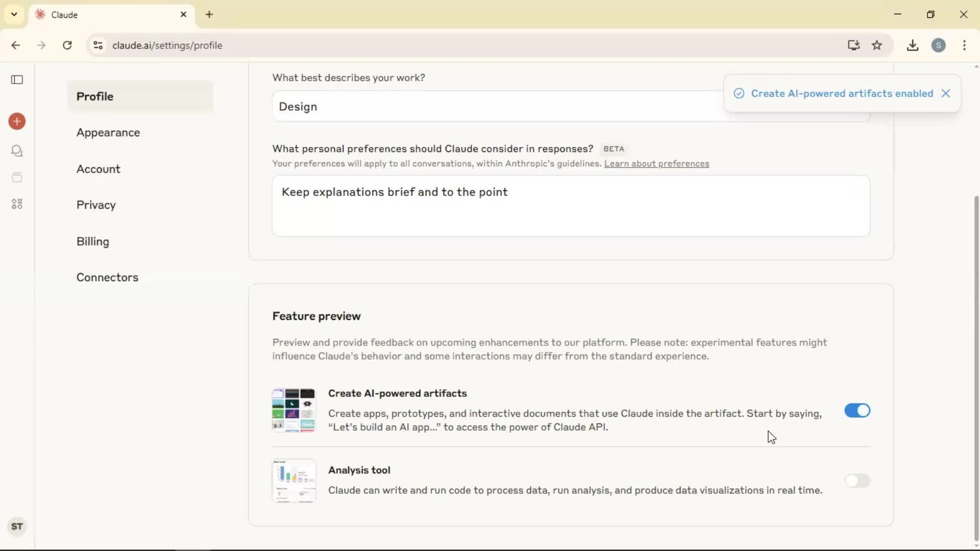Click the Analysis tool thumbnail

point(293,481)
